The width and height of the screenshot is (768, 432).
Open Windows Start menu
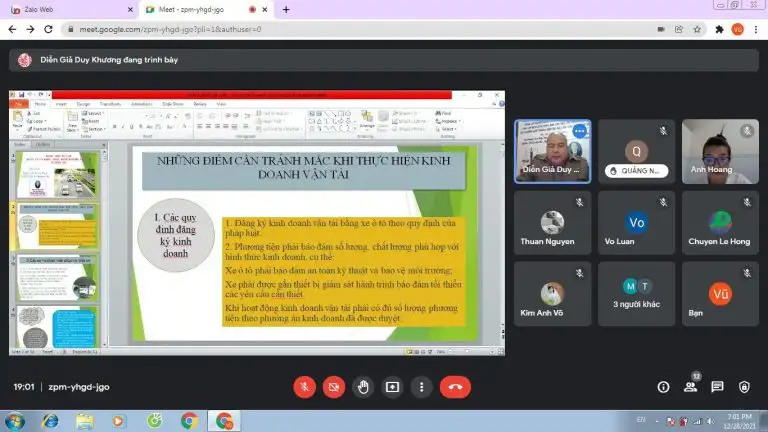15,421
